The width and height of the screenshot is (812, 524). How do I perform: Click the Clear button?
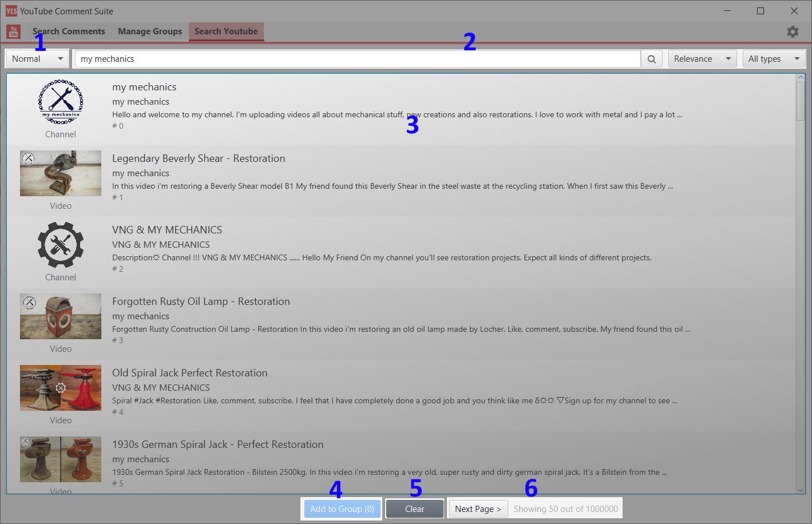pyautogui.click(x=414, y=509)
